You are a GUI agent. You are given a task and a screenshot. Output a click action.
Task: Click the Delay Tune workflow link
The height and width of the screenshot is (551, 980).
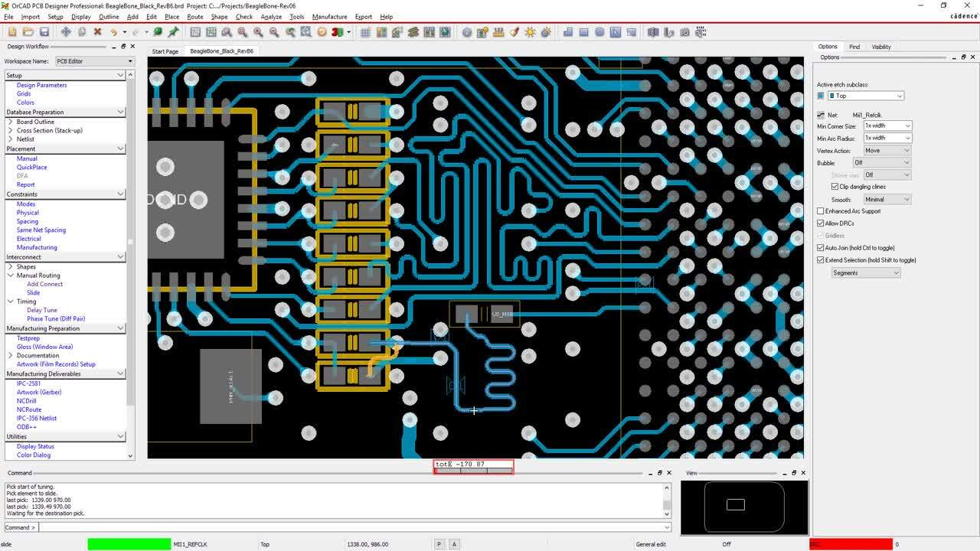pos(42,310)
